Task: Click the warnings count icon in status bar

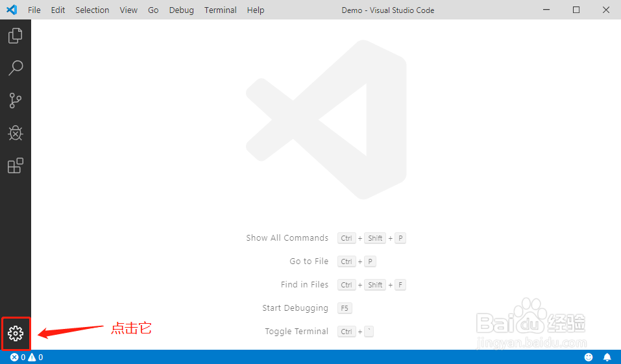Action: 32,358
